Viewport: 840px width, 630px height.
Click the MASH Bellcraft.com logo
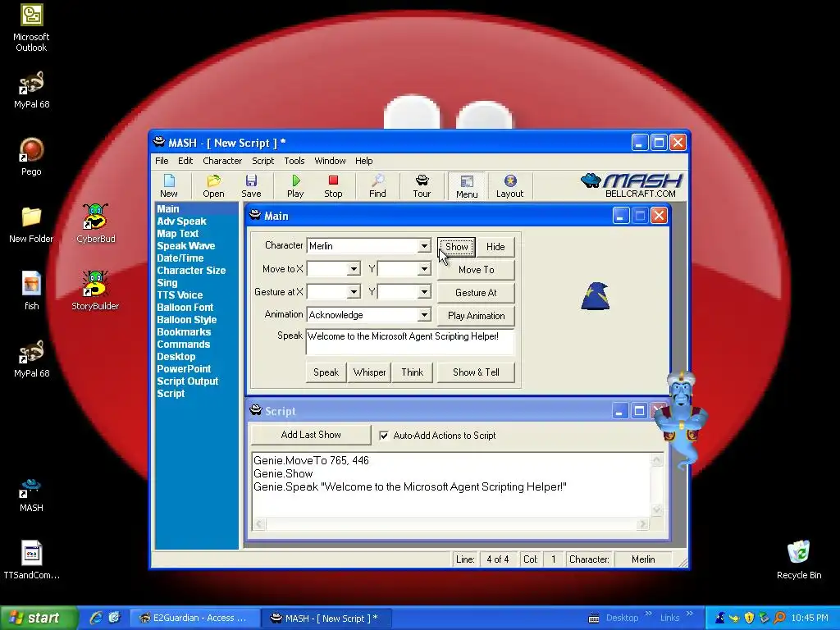tap(632, 185)
